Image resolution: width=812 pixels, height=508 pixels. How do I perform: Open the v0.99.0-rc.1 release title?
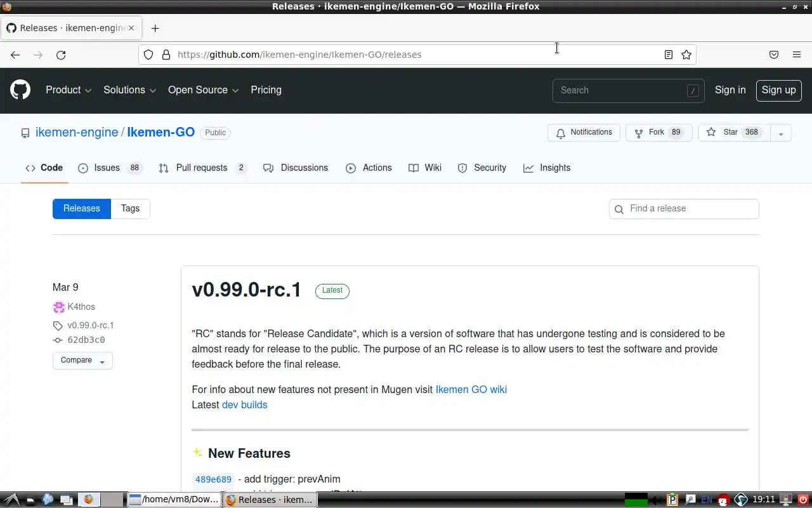[247, 290]
